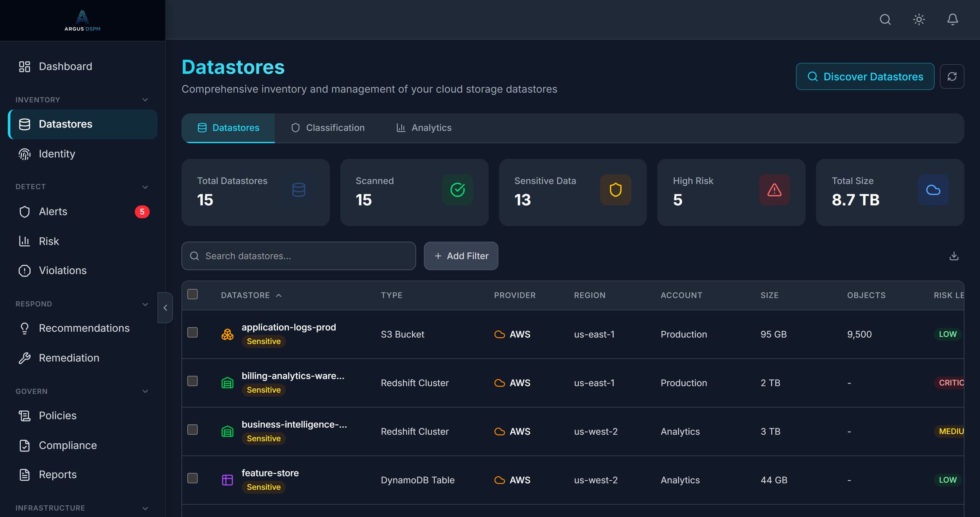Click the Alerts badge showing 5
The width and height of the screenshot is (980, 517).
click(x=142, y=212)
